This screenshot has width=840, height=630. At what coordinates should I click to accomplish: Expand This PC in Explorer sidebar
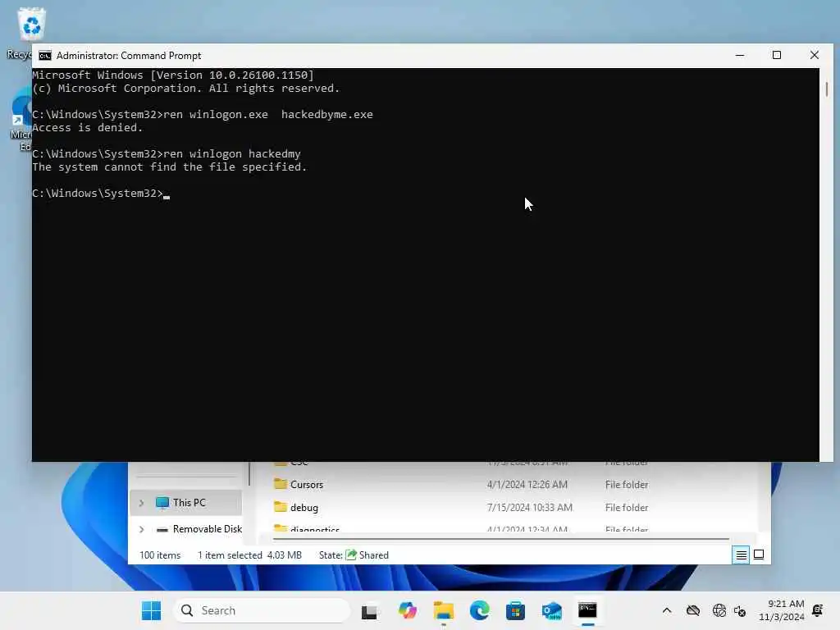141,503
